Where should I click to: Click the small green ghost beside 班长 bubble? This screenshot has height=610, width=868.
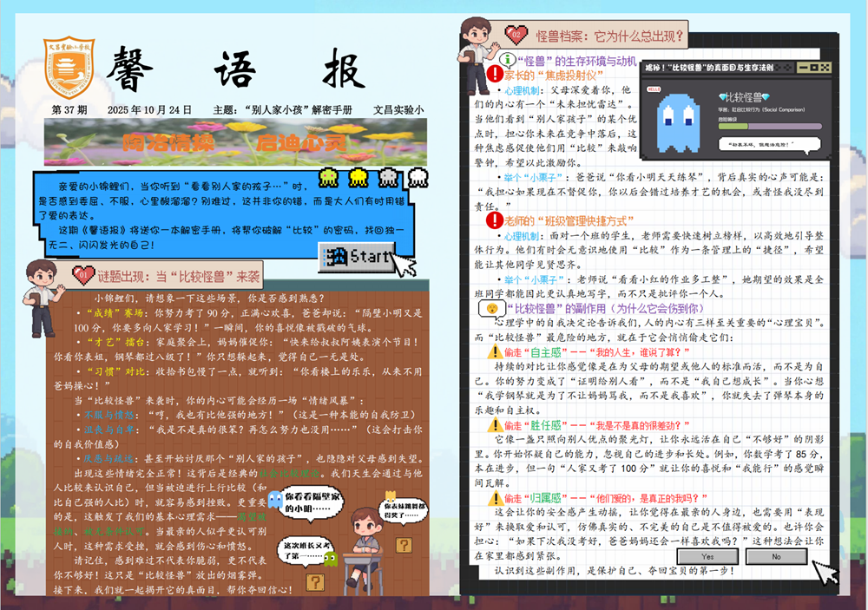(331, 559)
